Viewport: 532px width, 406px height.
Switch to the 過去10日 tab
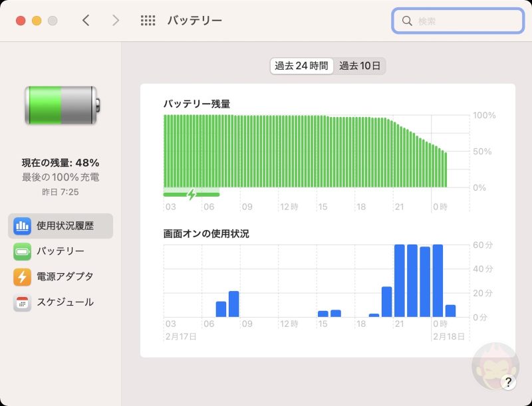point(359,66)
